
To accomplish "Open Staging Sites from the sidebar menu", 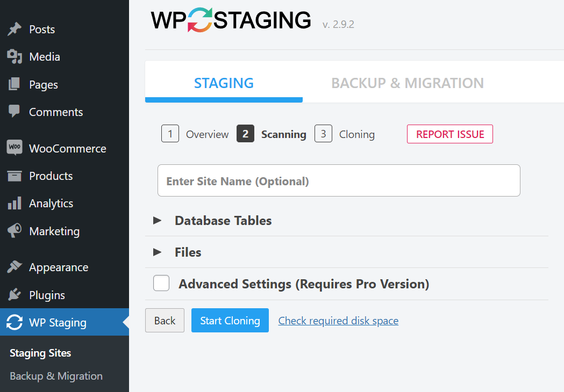I will (x=40, y=353).
